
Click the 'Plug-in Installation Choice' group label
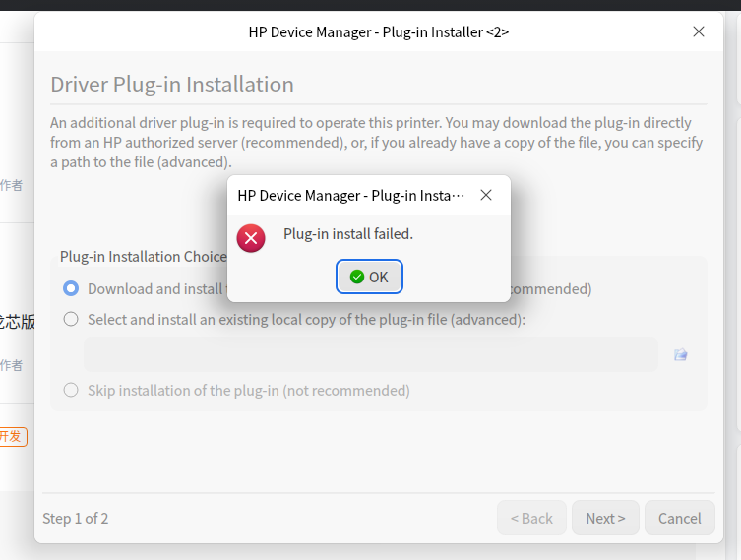click(144, 256)
